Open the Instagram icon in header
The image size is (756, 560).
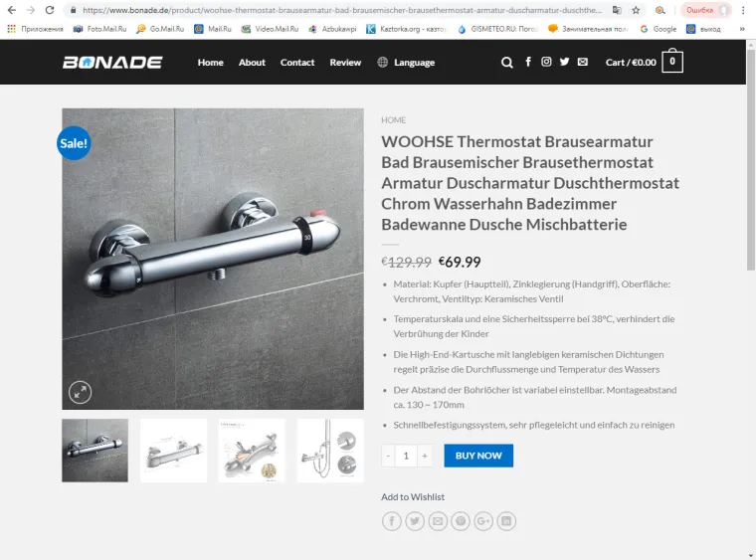click(546, 62)
